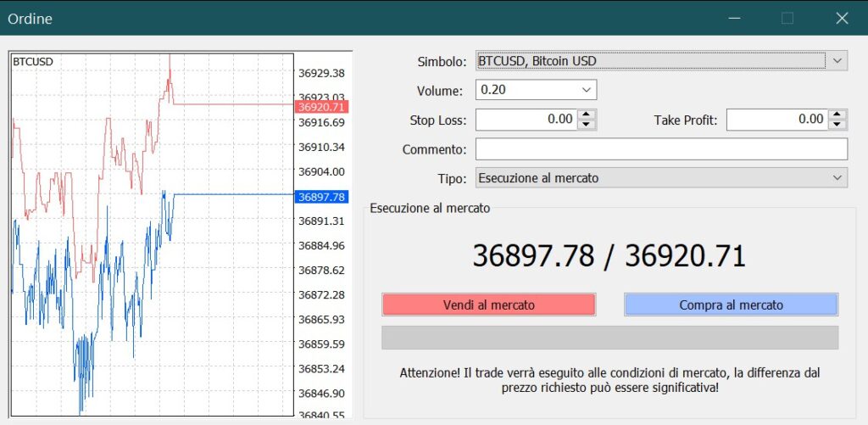This screenshot has height=425, width=868.
Task: Increase Take Profit with up arrow
Action: point(837,115)
